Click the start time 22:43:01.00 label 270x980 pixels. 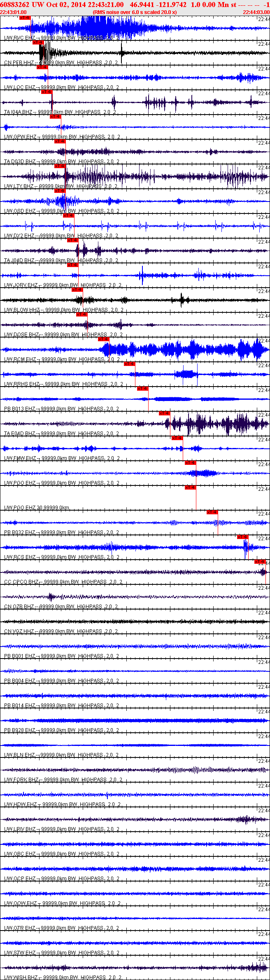(14, 12)
